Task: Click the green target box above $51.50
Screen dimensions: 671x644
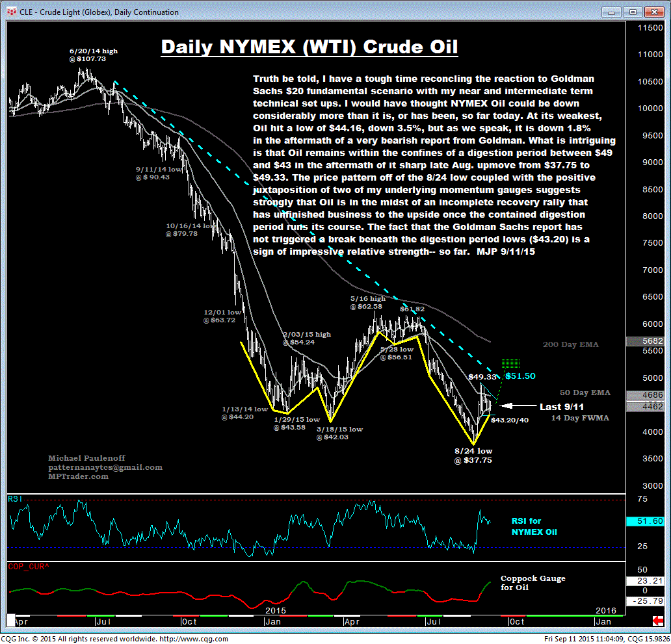Action: point(510,363)
